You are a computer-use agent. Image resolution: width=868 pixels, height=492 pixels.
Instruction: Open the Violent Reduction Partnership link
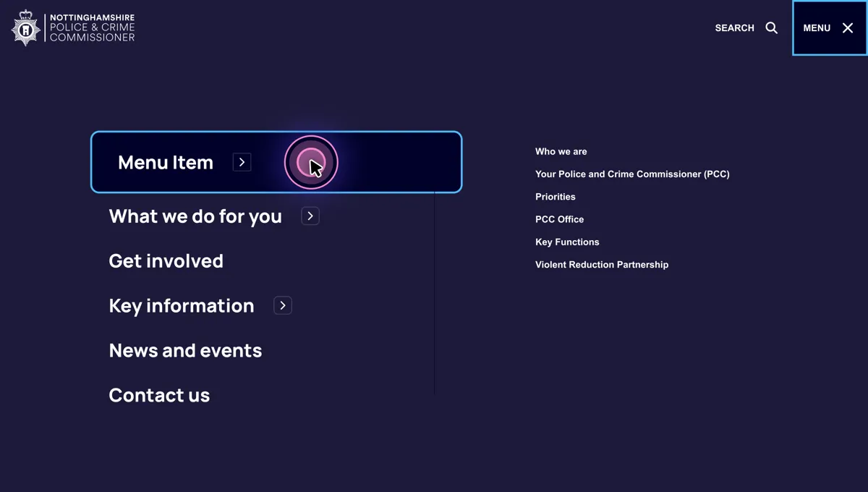coord(602,264)
